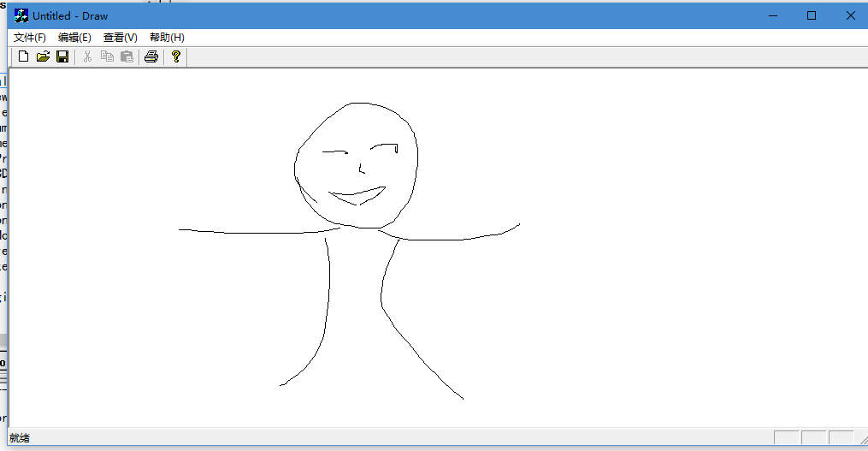Click the yellow question mark About icon
Image resolution: width=868 pixels, height=451 pixels.
tap(176, 56)
